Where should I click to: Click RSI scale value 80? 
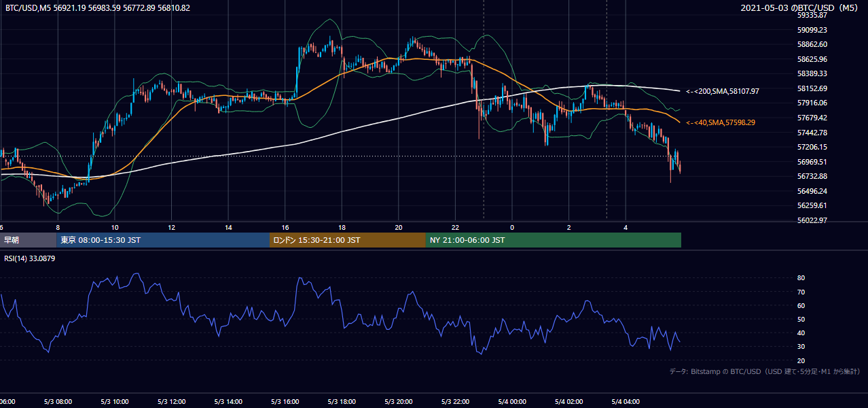(801, 278)
